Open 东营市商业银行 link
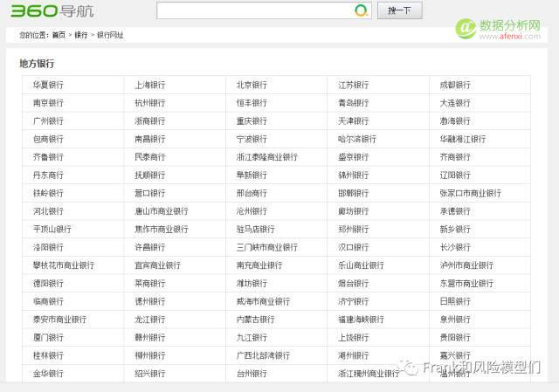 466,284
